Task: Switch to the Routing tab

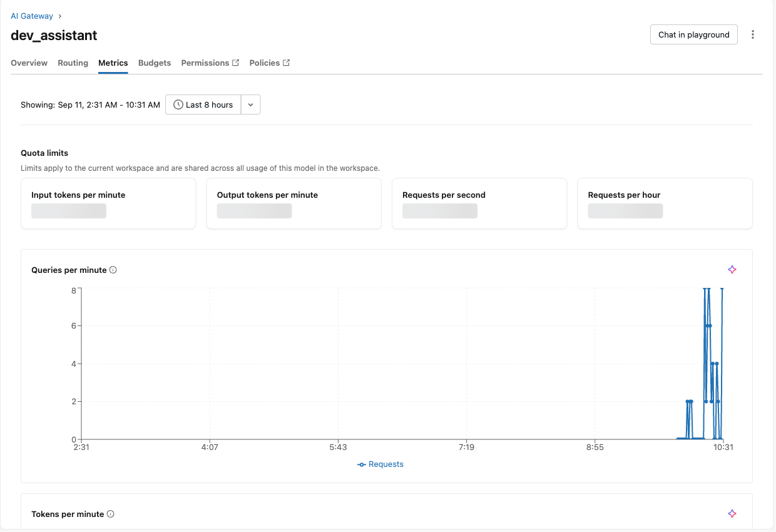Action: [x=73, y=63]
